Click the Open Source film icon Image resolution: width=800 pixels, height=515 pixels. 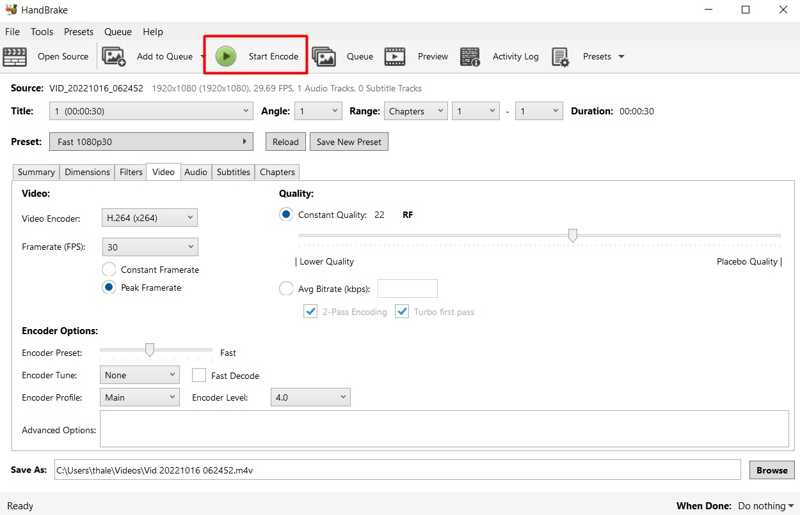(x=15, y=57)
